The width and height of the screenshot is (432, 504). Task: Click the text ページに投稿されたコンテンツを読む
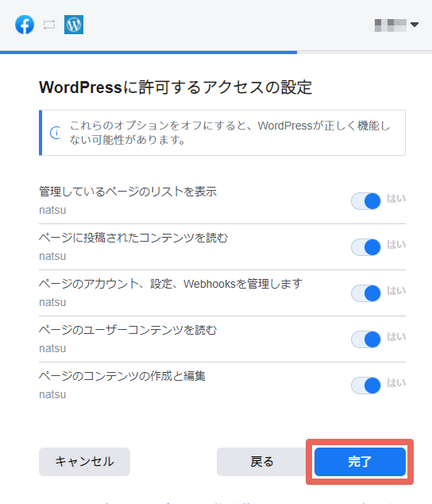coord(133,238)
